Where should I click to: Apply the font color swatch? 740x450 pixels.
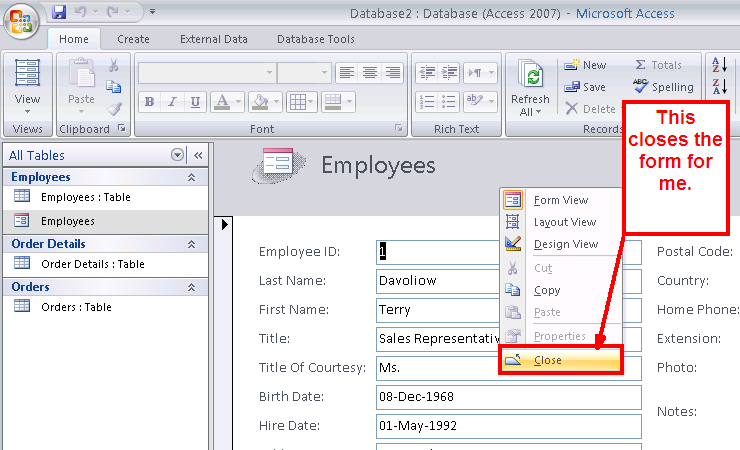point(222,102)
